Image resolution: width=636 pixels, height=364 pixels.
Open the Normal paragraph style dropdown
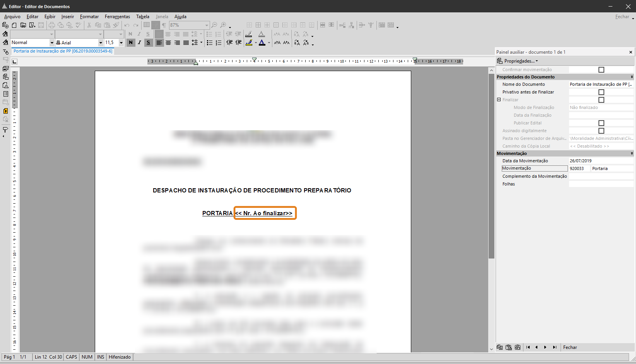(x=52, y=43)
